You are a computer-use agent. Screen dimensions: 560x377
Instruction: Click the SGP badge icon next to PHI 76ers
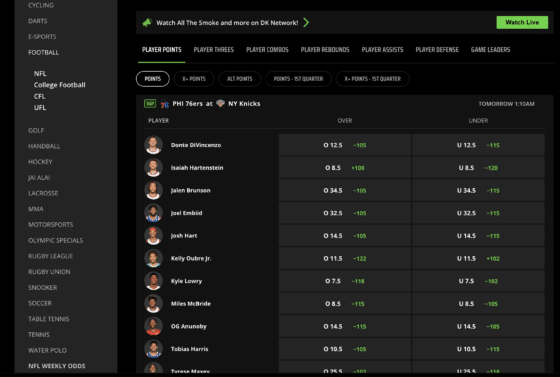click(x=150, y=104)
